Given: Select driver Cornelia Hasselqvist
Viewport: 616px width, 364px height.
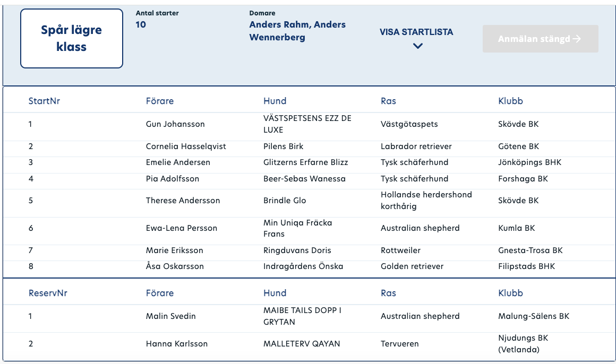Looking at the screenshot, I should [186, 146].
